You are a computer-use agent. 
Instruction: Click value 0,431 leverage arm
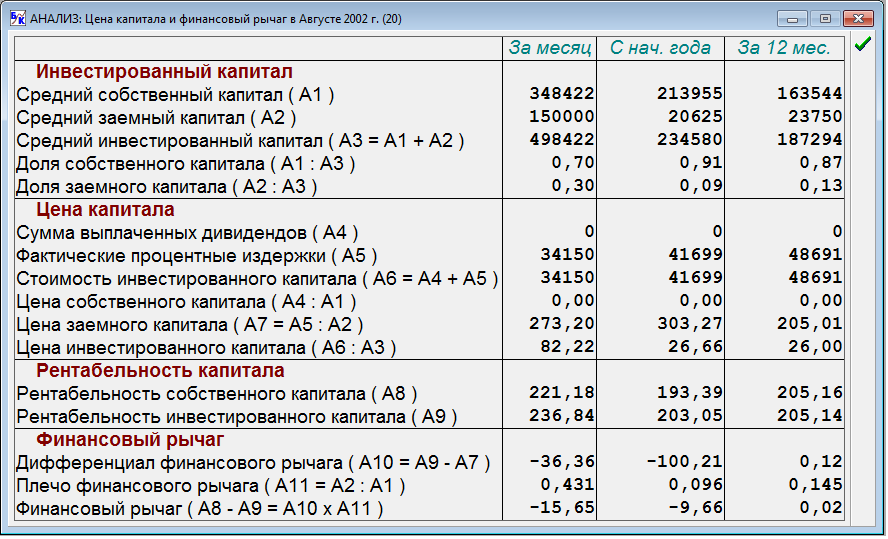[x=567, y=485]
